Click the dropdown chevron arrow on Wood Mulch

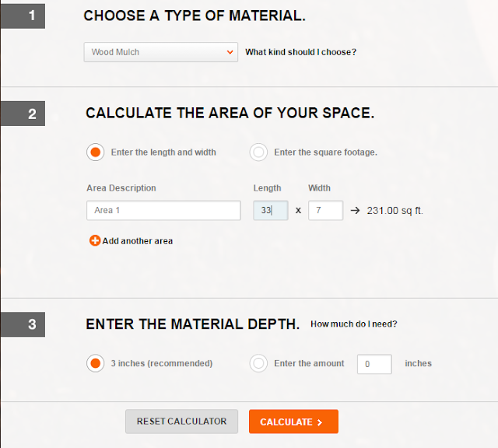(x=230, y=52)
